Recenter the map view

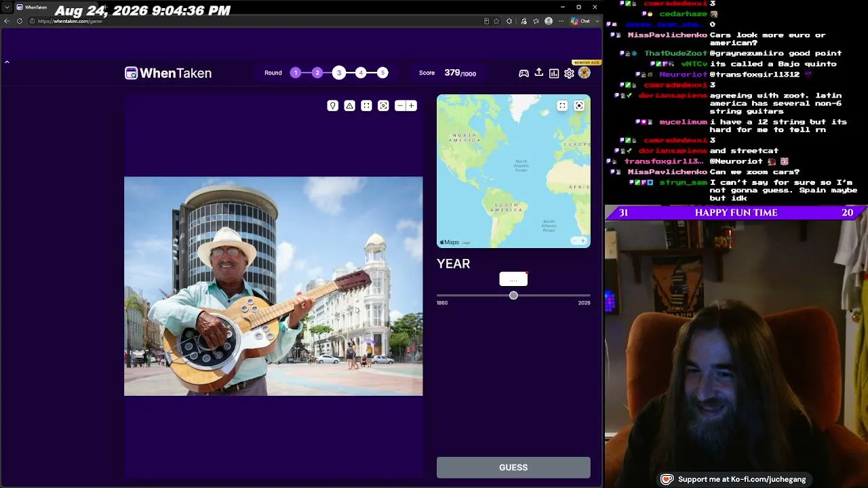579,106
